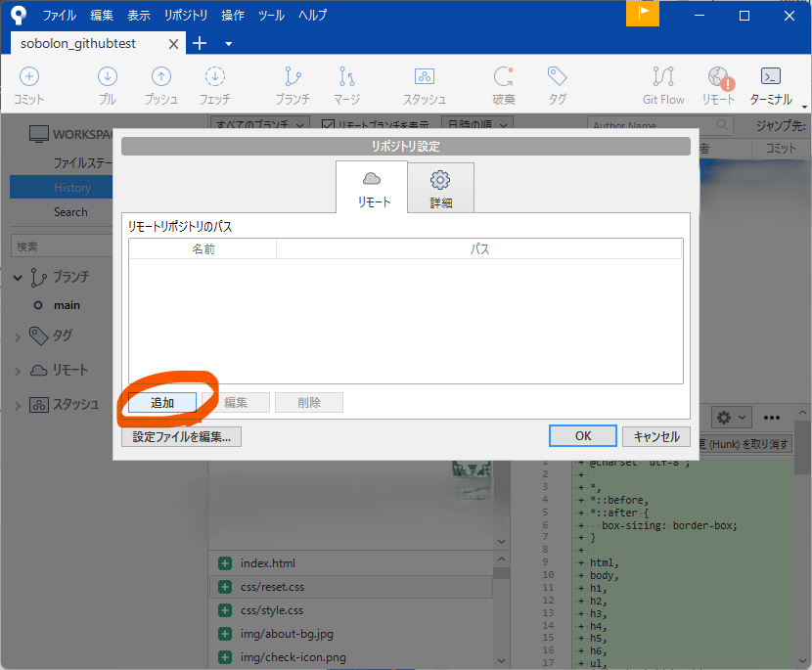
Task: Toggle the show remote branches checkbox
Action: point(328,124)
